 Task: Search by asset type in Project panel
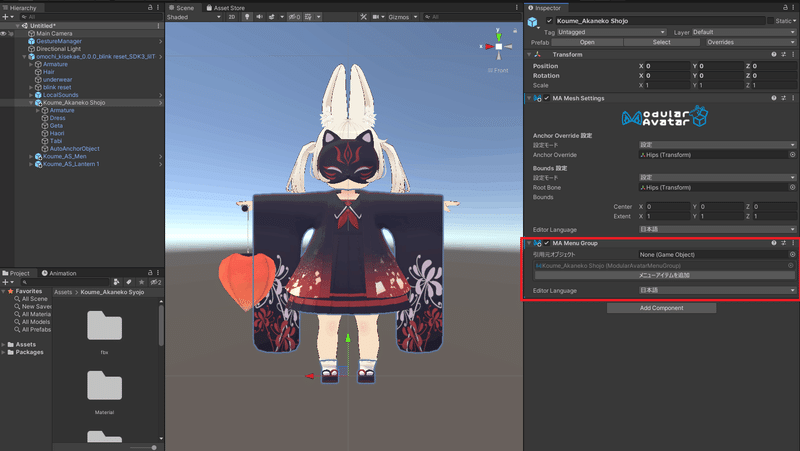point(117,282)
